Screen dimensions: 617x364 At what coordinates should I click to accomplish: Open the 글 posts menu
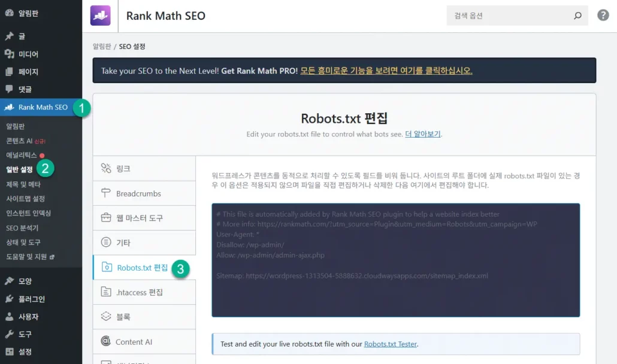click(41, 36)
